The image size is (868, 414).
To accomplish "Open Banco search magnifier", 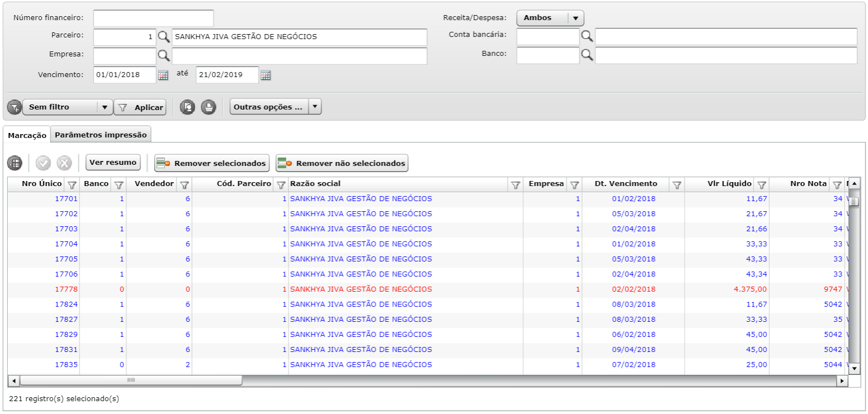I will pyautogui.click(x=587, y=55).
